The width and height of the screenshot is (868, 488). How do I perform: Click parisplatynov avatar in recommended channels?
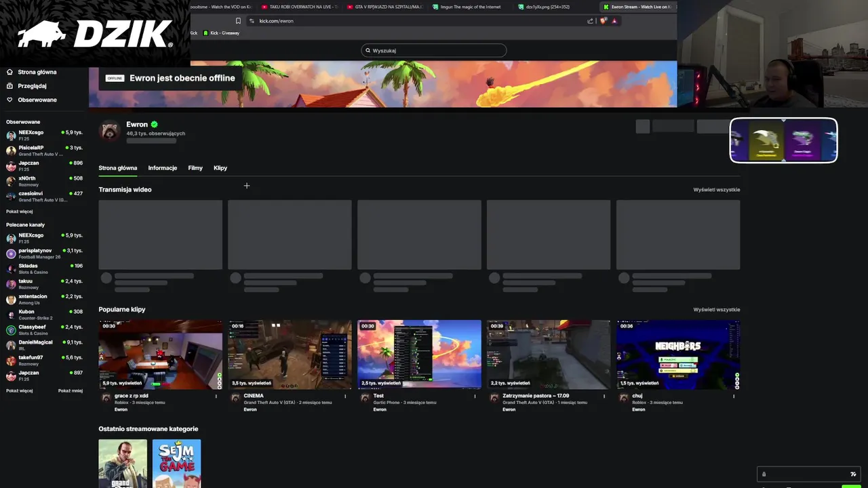click(11, 253)
